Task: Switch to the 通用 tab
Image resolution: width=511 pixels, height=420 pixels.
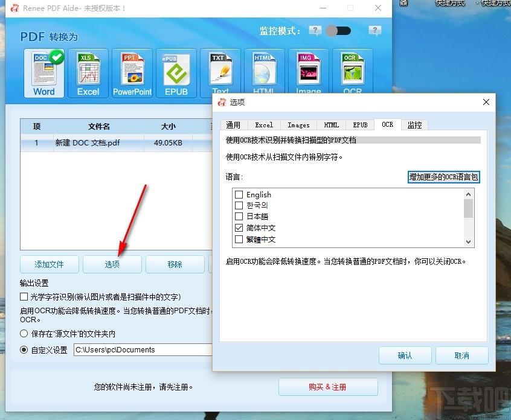Action: tap(233, 125)
